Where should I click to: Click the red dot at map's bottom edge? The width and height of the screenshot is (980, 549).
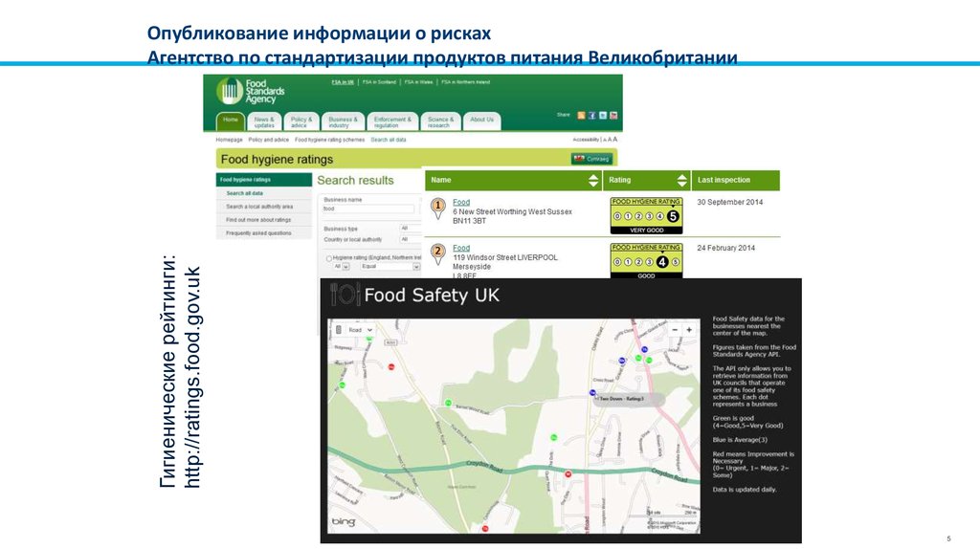coord(485,529)
